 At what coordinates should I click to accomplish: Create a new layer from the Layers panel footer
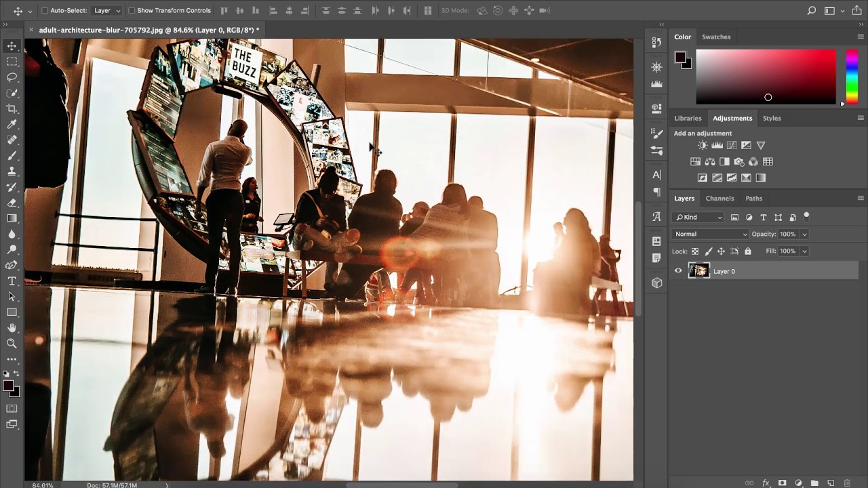click(831, 483)
